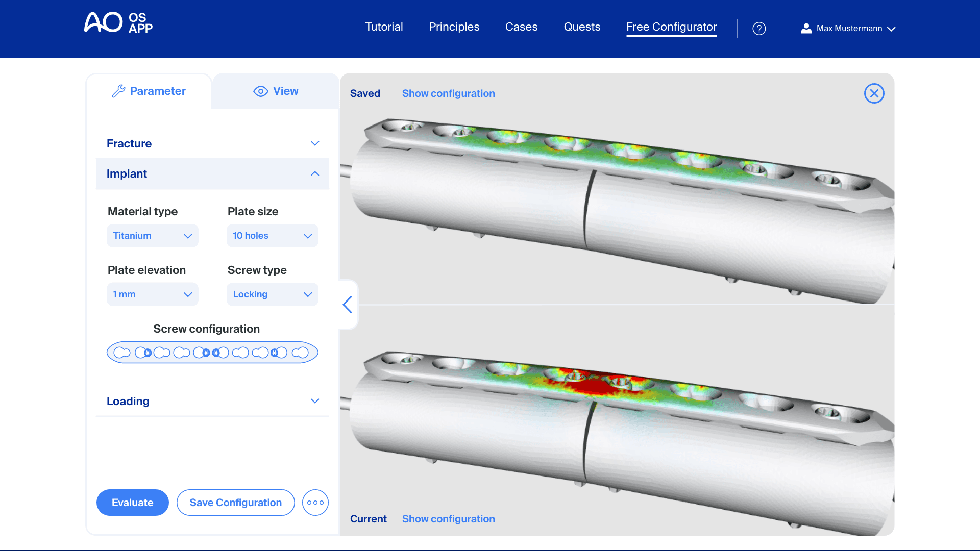The height and width of the screenshot is (551, 980).
Task: Expand the Fracture section
Action: [212, 143]
